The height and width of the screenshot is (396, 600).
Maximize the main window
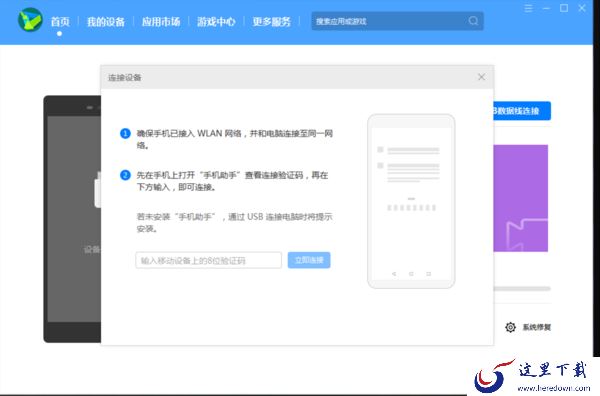[564, 8]
